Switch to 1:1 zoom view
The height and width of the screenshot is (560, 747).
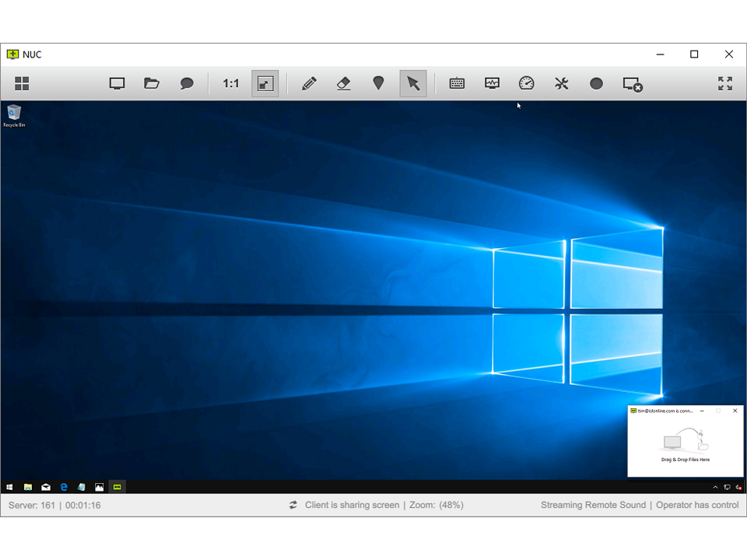(x=230, y=83)
